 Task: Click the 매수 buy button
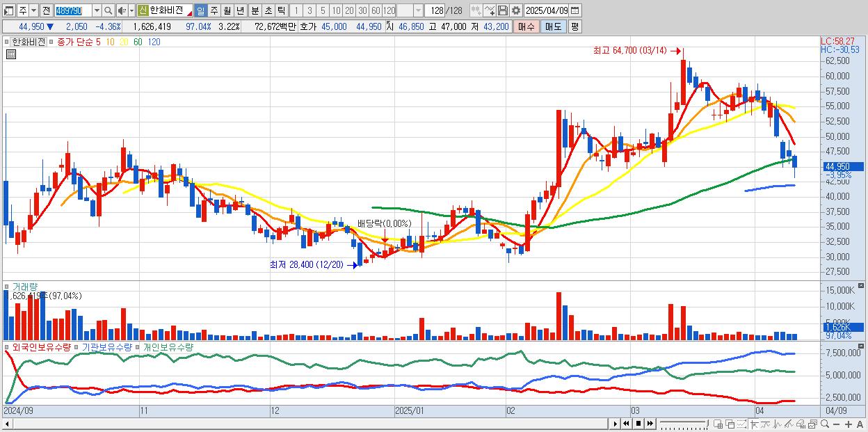pyautogui.click(x=527, y=26)
